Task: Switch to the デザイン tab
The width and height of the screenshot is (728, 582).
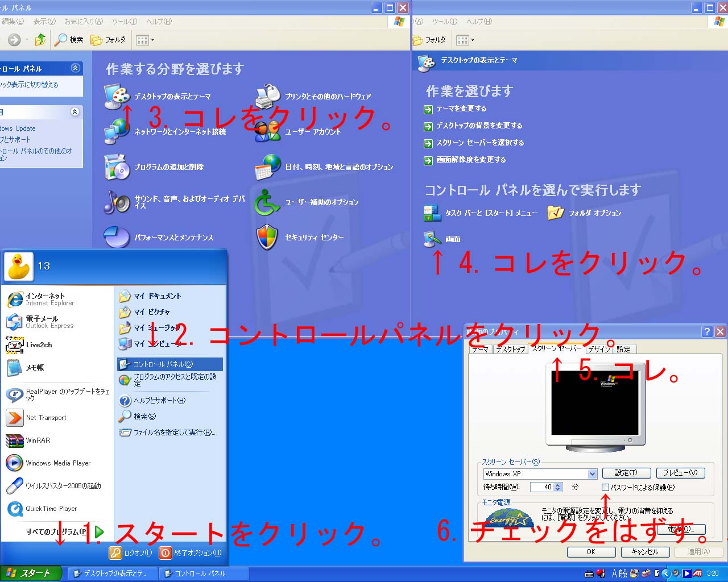Action: point(599,350)
